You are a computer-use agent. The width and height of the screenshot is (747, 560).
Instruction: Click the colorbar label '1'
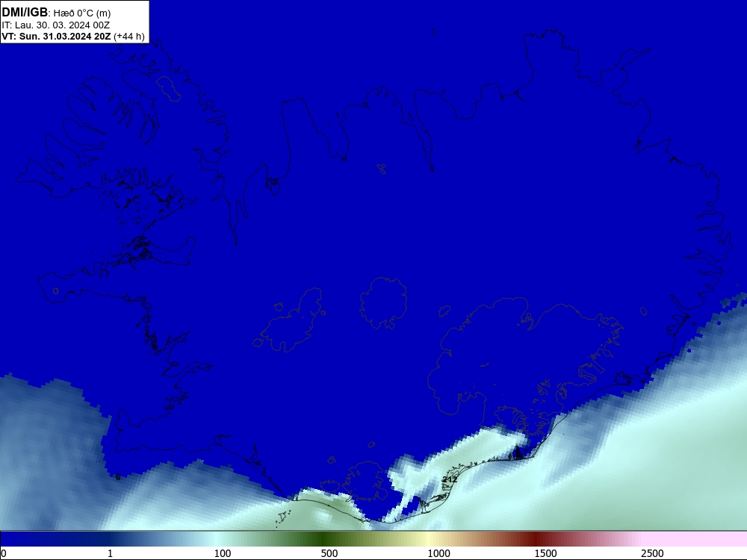[x=110, y=553]
